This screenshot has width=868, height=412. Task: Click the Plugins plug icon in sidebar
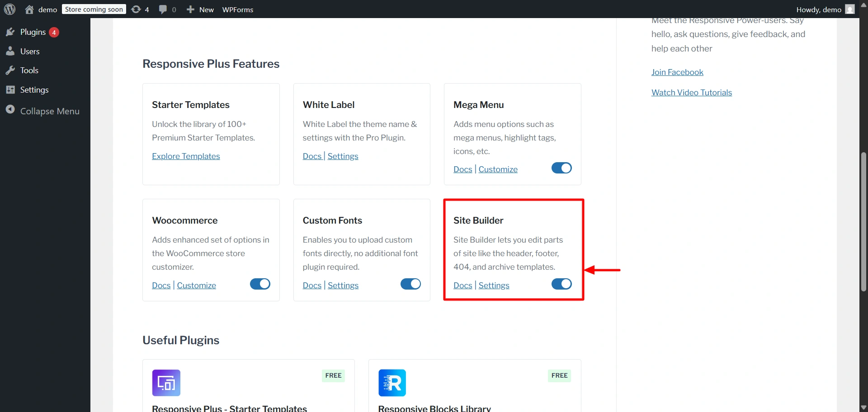tap(10, 32)
